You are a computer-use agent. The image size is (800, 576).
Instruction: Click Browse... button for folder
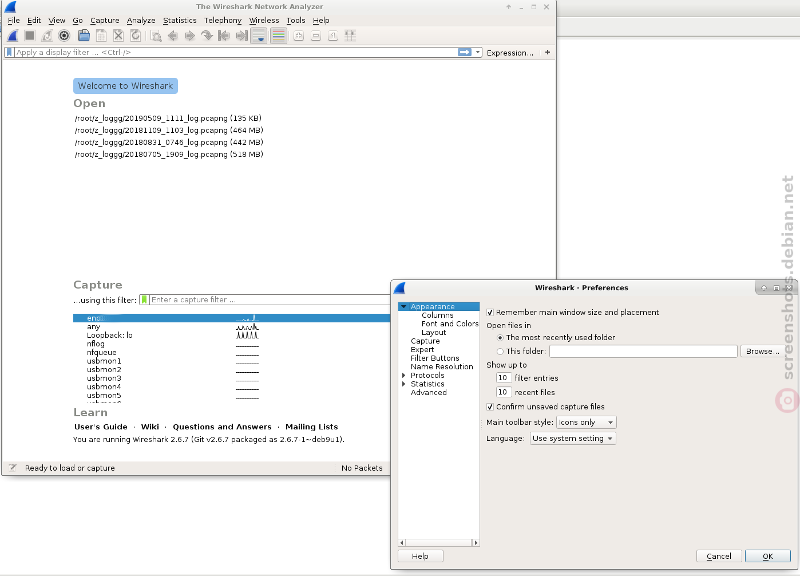click(763, 351)
